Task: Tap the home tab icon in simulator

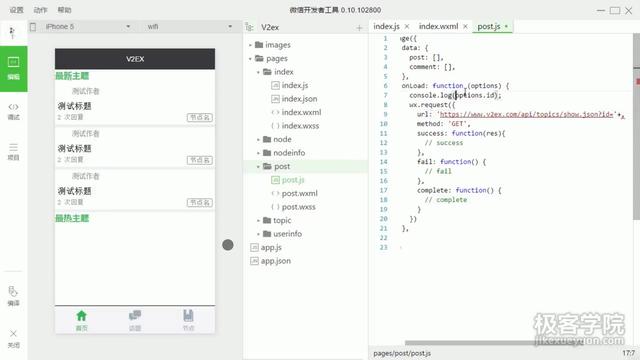Action: [x=81, y=320]
